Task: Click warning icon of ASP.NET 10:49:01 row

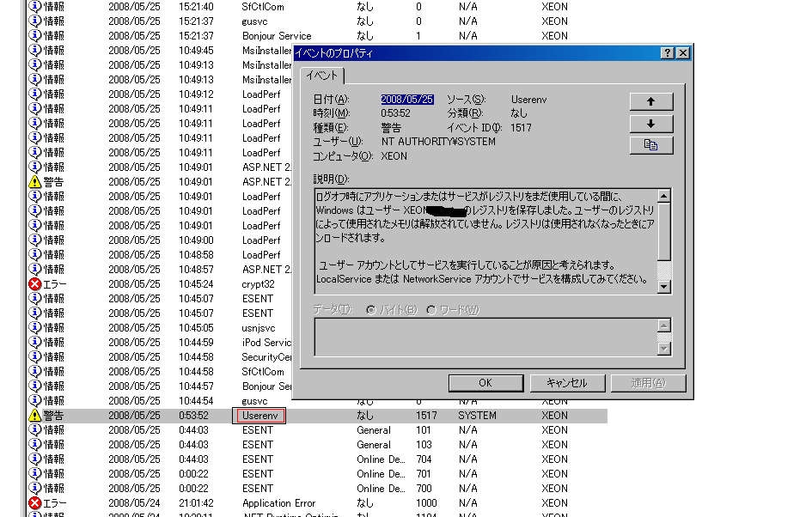Action: click(34, 182)
